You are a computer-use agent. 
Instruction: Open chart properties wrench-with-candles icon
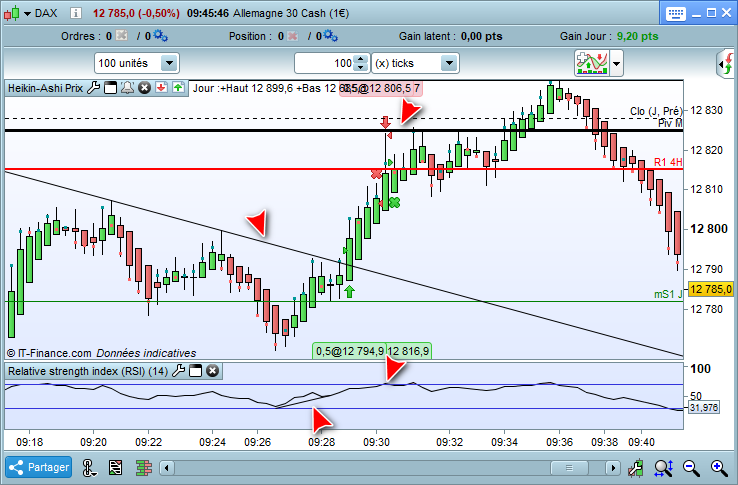click(636, 468)
